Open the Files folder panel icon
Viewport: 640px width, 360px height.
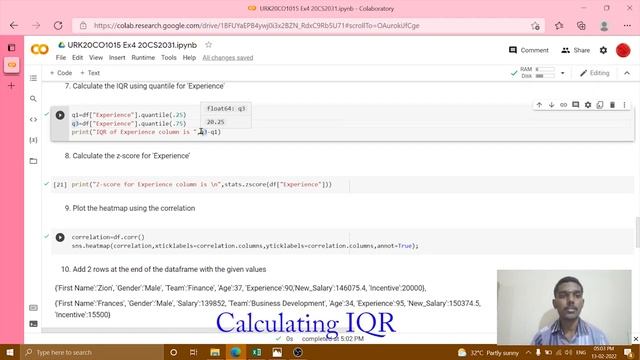coord(33,161)
